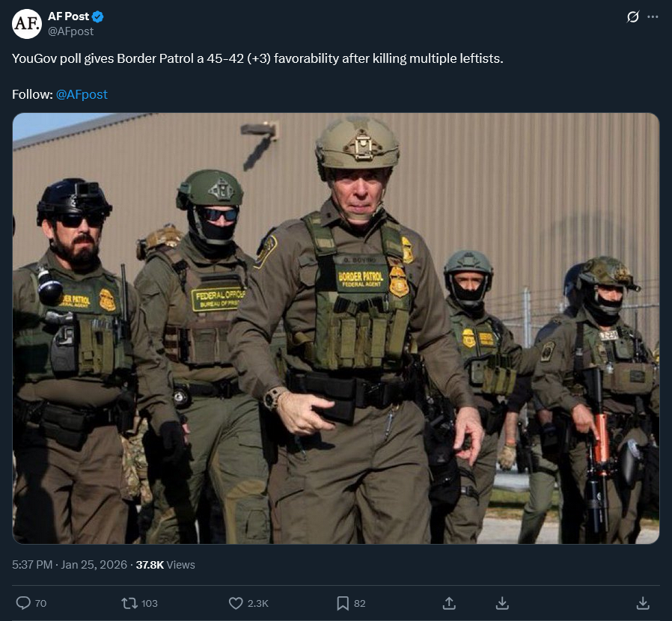Image resolution: width=672 pixels, height=621 pixels.
Task: Click the 2.3K likes count
Action: pos(258,604)
